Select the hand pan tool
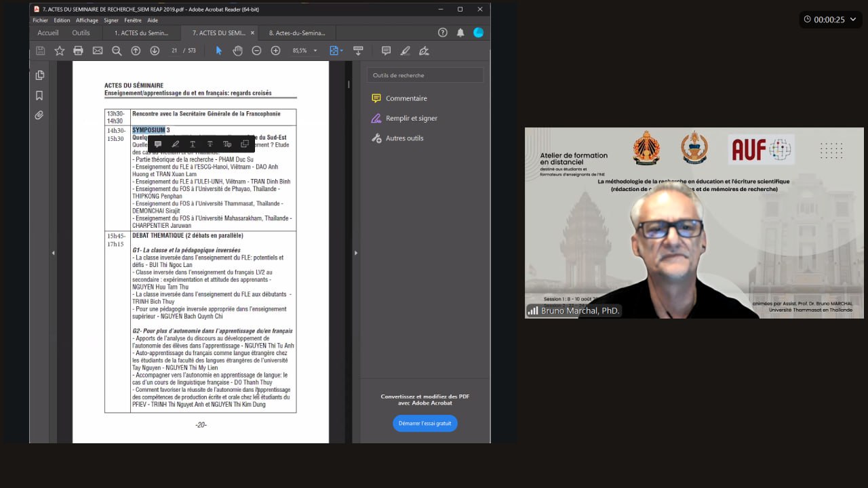Viewport: 868px width, 488px height. [237, 51]
